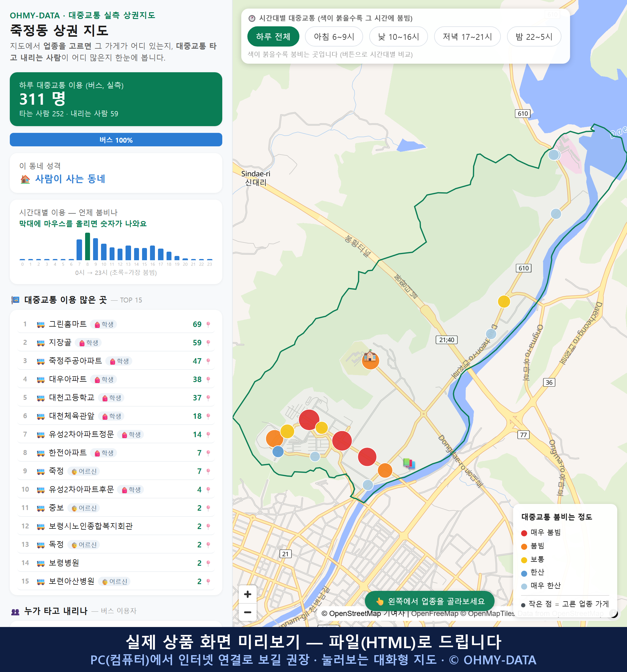This screenshot has width=627, height=672.
Task: Select the 대천고등학교 stop row
Action: pyautogui.click(x=116, y=397)
